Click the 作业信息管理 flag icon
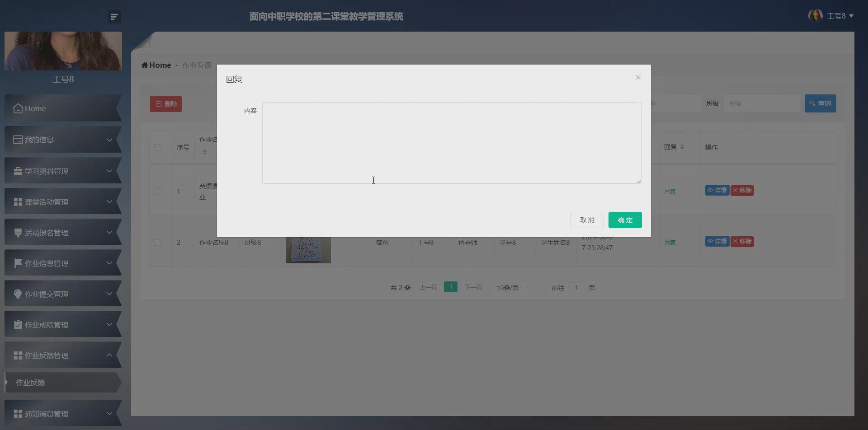Screen dimensions: 868x430 (x=17, y=262)
